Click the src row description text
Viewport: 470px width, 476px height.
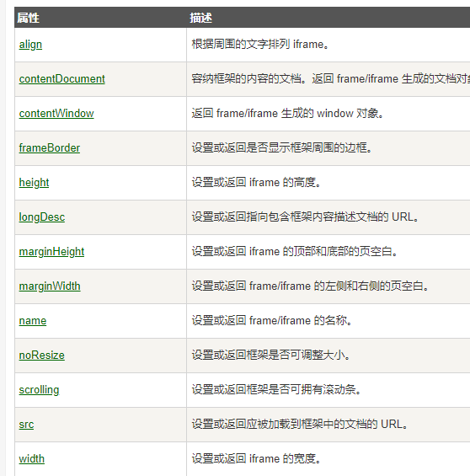[300, 425]
